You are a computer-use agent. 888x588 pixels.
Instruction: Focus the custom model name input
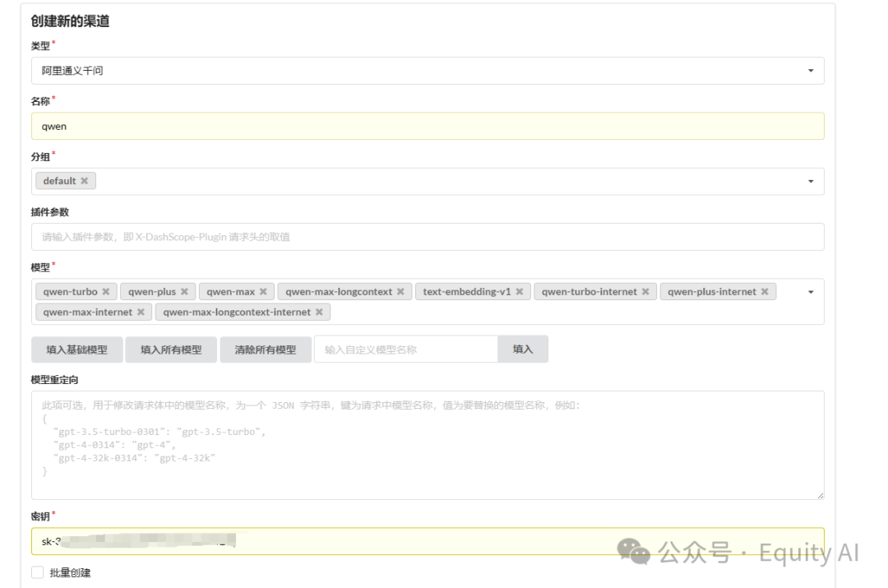coord(406,350)
